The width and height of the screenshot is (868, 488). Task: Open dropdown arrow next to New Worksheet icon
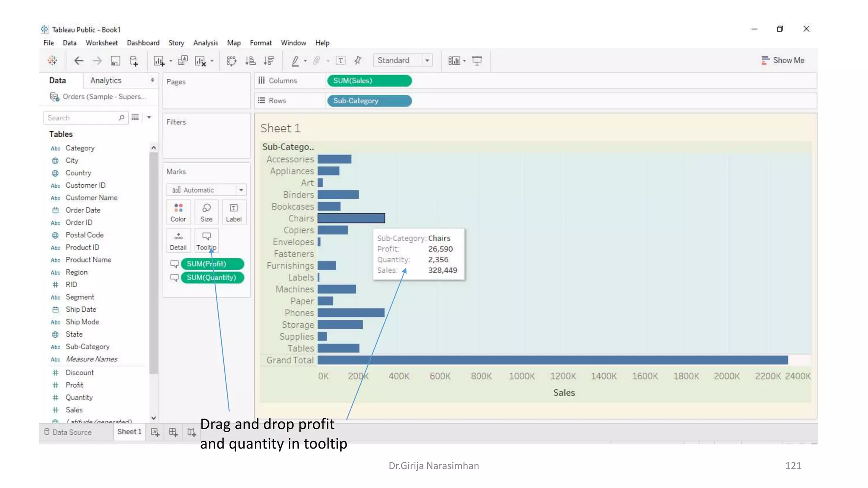[171, 61]
